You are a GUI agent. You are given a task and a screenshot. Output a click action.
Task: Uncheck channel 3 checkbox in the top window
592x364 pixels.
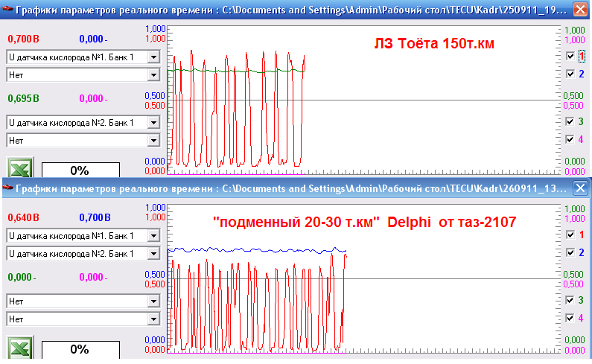(570, 121)
